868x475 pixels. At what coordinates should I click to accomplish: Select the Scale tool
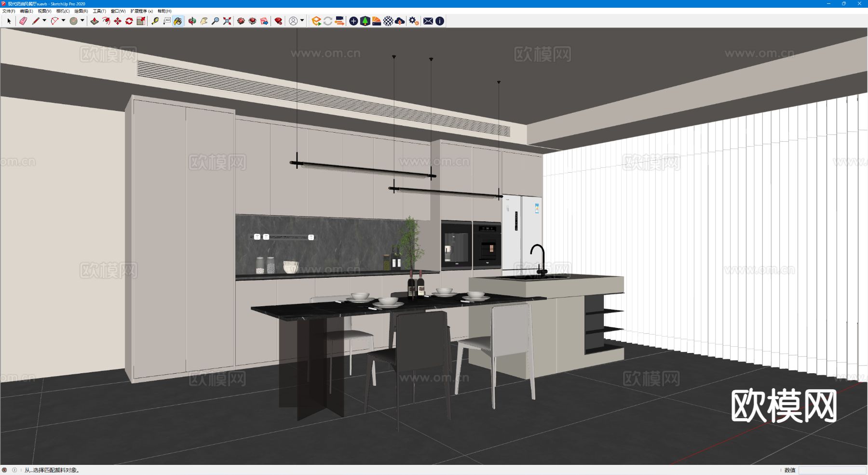141,21
